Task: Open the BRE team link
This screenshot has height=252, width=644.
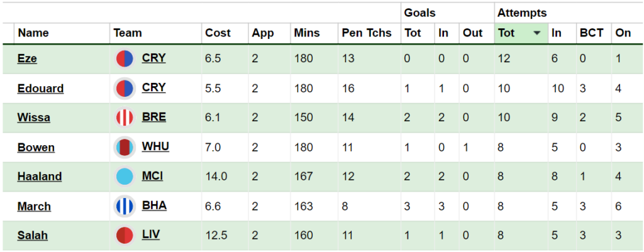Action: 154,118
